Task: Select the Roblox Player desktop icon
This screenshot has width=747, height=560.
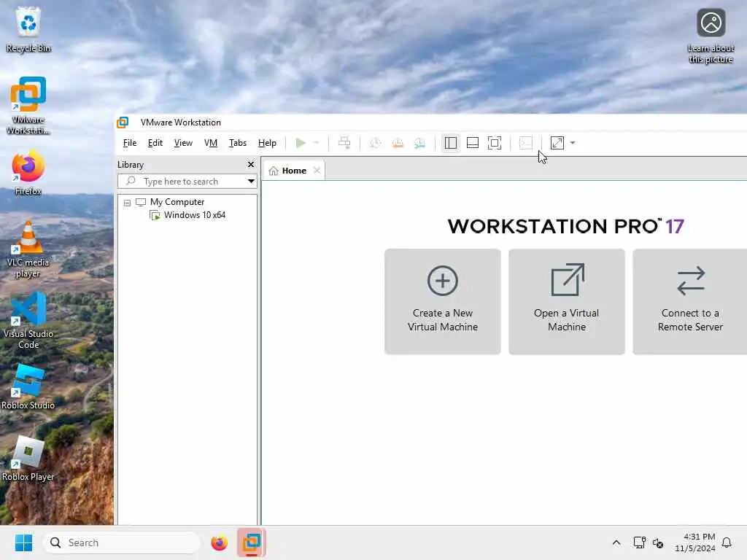Action: [x=28, y=459]
